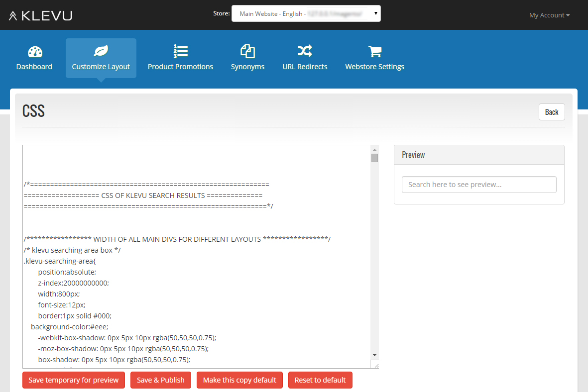Click the '-webkit-box-shadow' line

tap(127, 338)
